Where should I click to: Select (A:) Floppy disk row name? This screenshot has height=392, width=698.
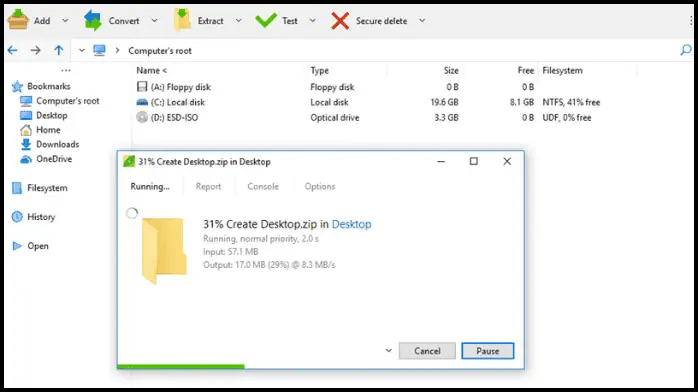[x=180, y=87]
